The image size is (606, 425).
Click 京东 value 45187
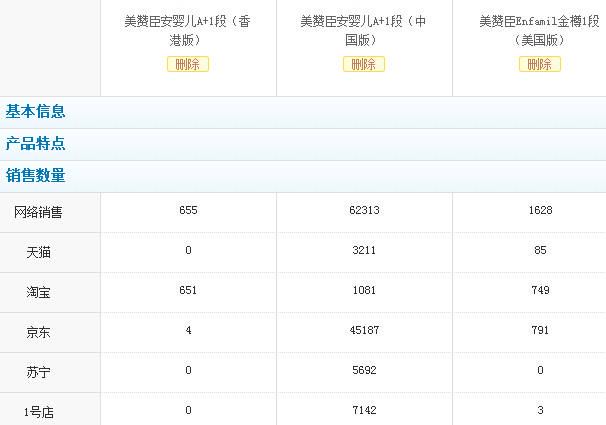364,330
